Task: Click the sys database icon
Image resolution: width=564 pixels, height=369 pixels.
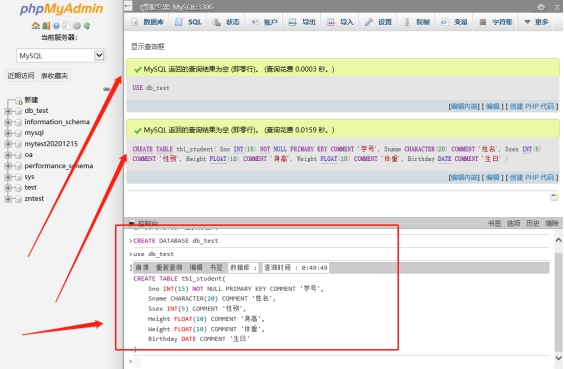Action: (18, 177)
